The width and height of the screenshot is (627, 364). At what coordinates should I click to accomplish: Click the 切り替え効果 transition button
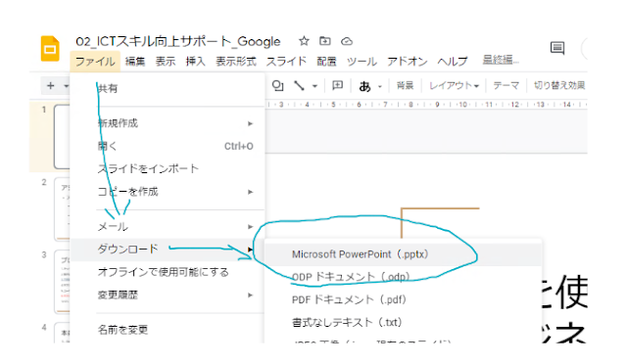tap(559, 85)
